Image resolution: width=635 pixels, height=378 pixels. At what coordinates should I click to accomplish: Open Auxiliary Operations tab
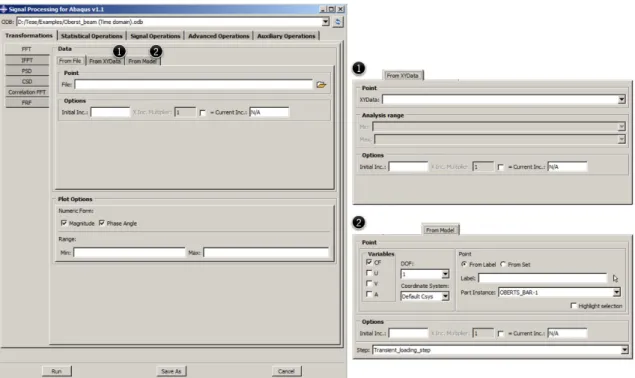(286, 36)
